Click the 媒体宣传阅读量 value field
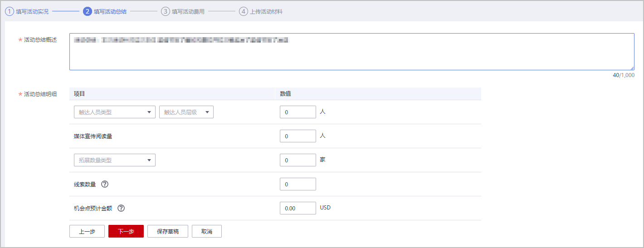The width and height of the screenshot is (644, 248). coord(298,136)
